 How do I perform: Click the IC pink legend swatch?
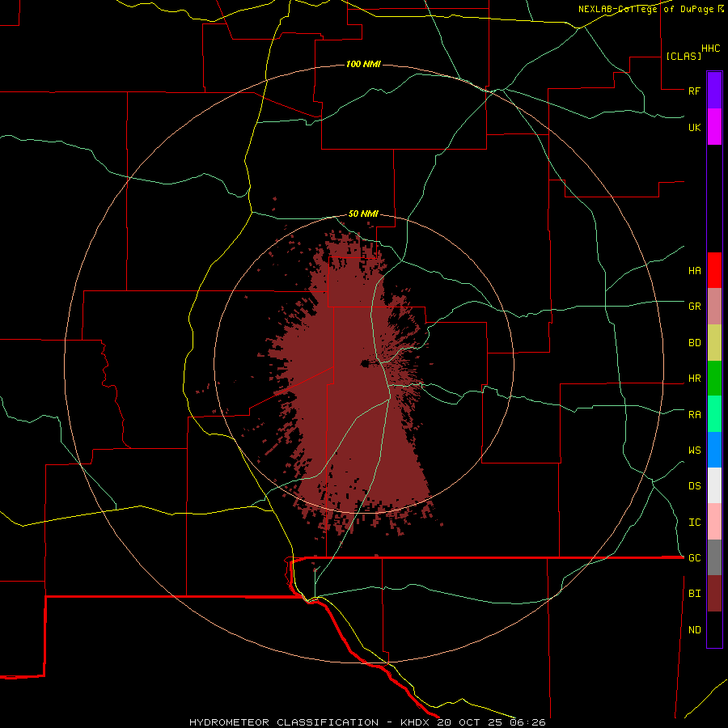coord(714,522)
